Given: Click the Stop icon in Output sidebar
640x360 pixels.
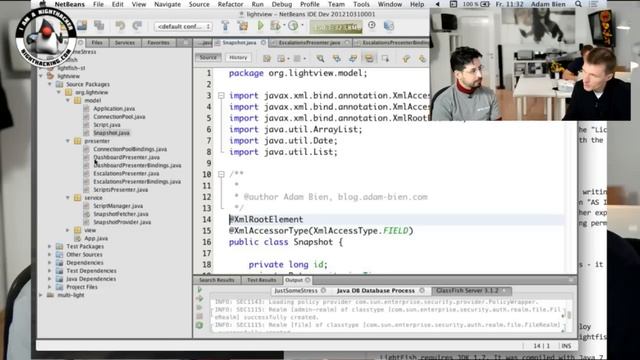Looking at the screenshot, I should 200,316.
